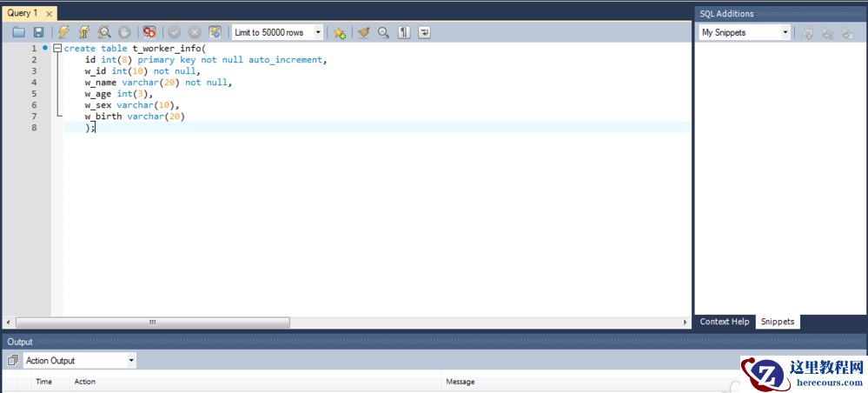868x393 pixels.
Task: Save the script to a file
Action: [39, 33]
